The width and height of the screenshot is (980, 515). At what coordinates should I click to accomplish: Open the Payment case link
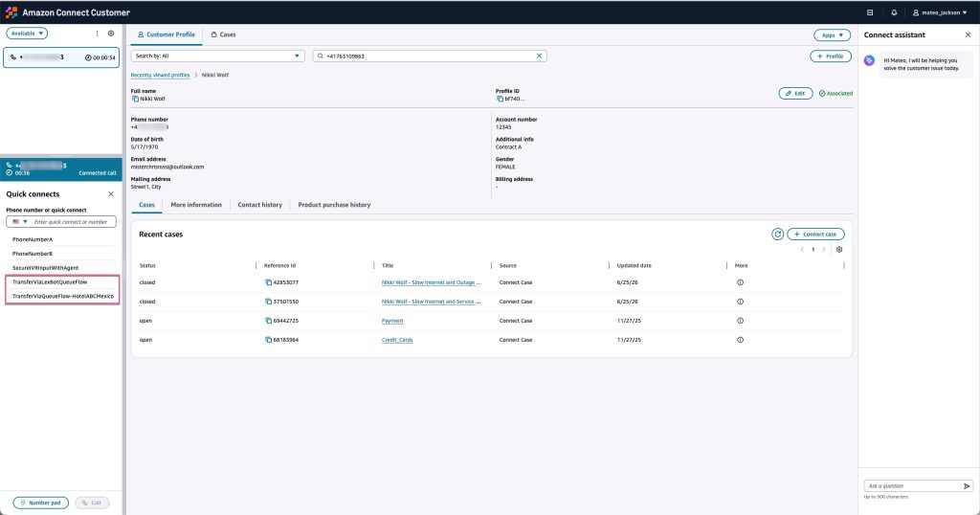392,321
